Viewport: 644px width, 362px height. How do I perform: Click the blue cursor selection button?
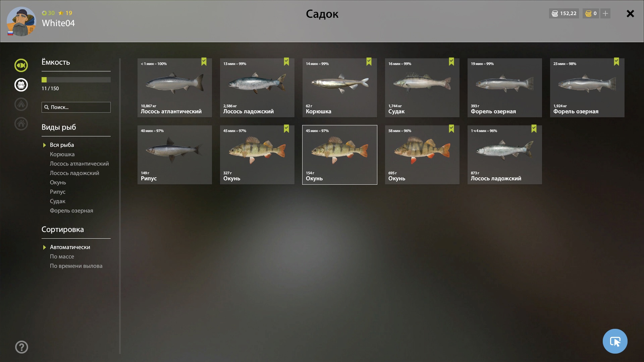click(615, 341)
